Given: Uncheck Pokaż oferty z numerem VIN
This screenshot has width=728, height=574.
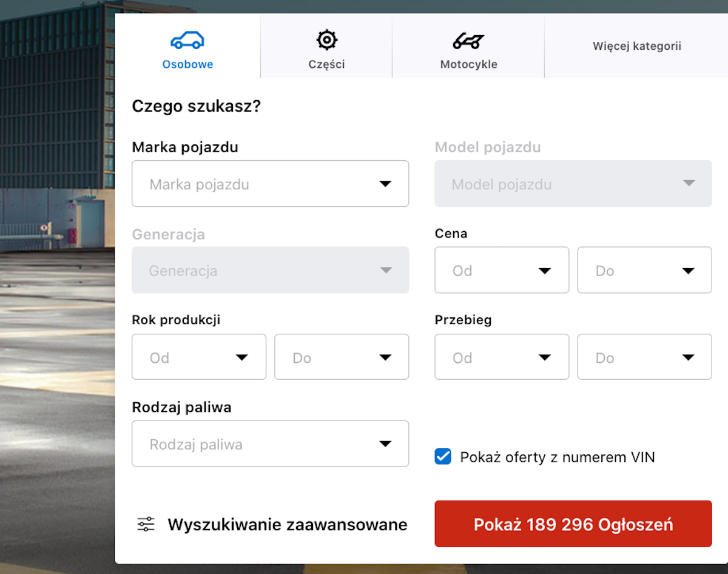Looking at the screenshot, I should (x=443, y=457).
